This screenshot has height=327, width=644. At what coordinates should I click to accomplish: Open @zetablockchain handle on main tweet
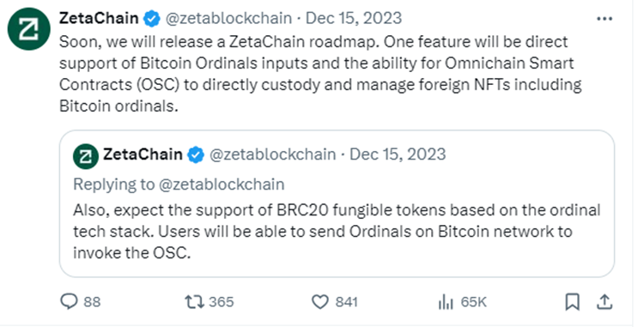[x=228, y=19]
